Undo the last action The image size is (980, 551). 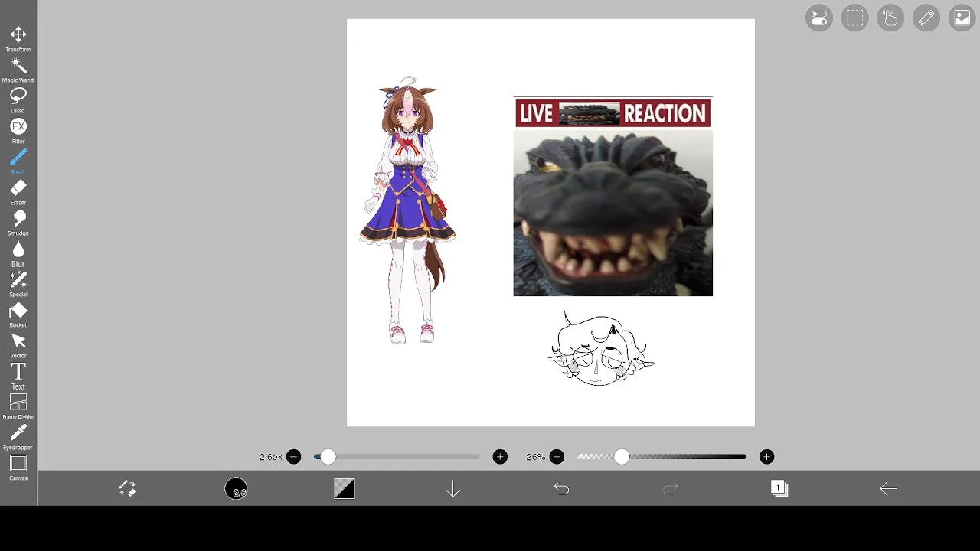pyautogui.click(x=562, y=488)
